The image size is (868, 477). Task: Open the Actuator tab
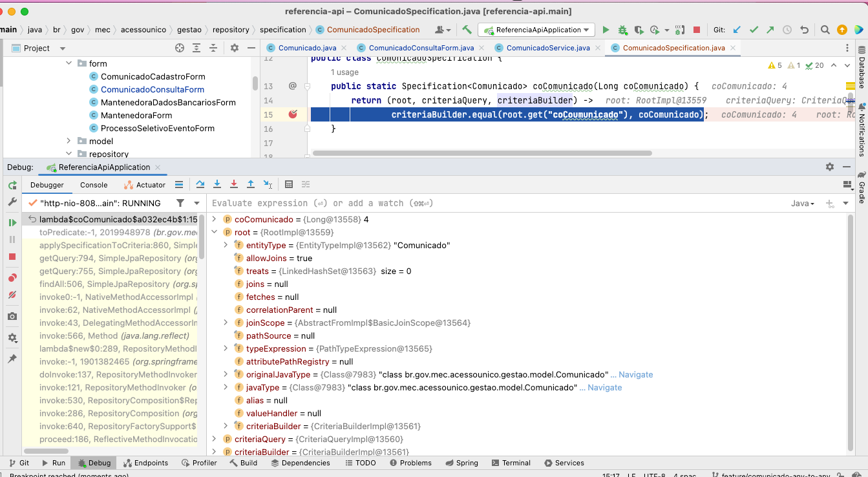point(145,185)
